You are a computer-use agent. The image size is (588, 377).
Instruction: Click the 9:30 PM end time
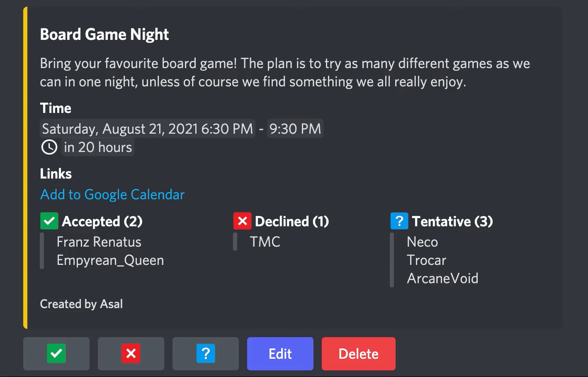tap(295, 129)
